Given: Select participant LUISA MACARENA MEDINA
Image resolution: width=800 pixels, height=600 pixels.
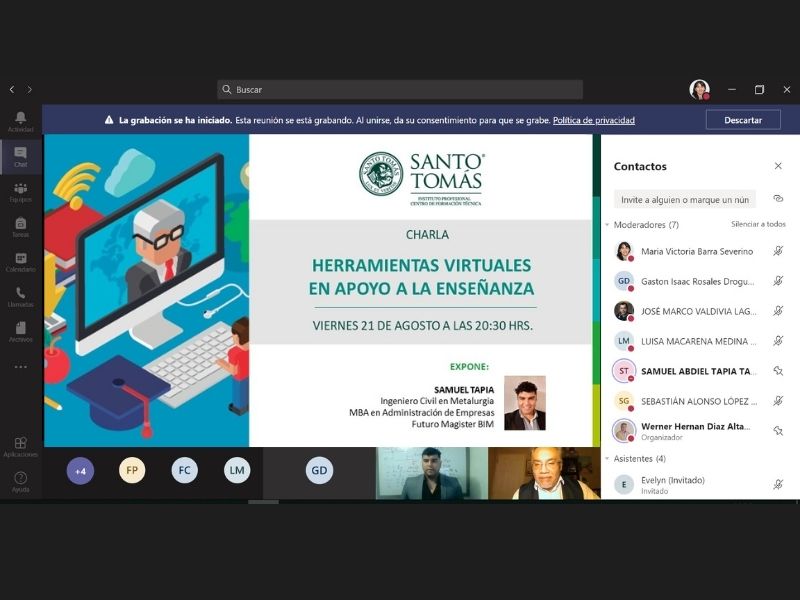Looking at the screenshot, I should 697,341.
